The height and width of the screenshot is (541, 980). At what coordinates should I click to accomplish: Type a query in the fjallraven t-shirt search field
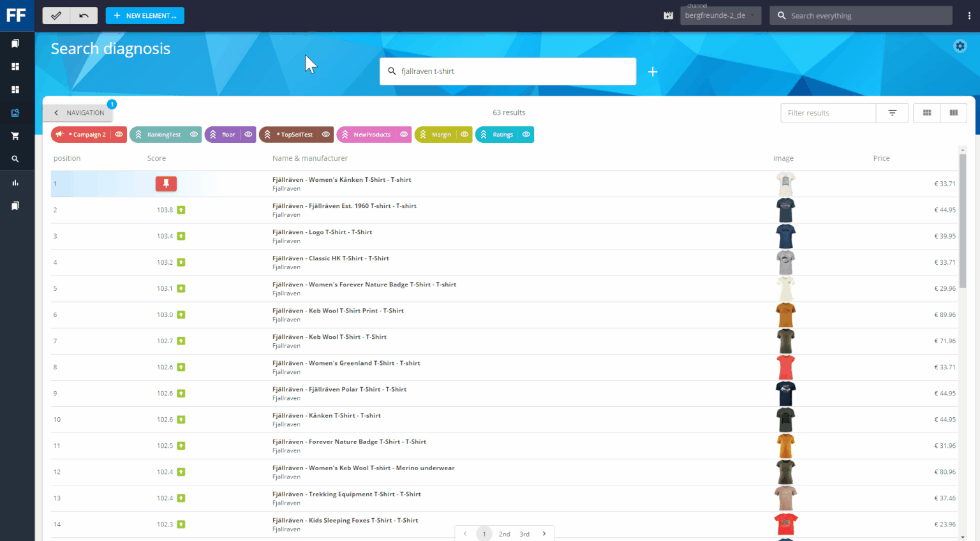[x=507, y=71]
